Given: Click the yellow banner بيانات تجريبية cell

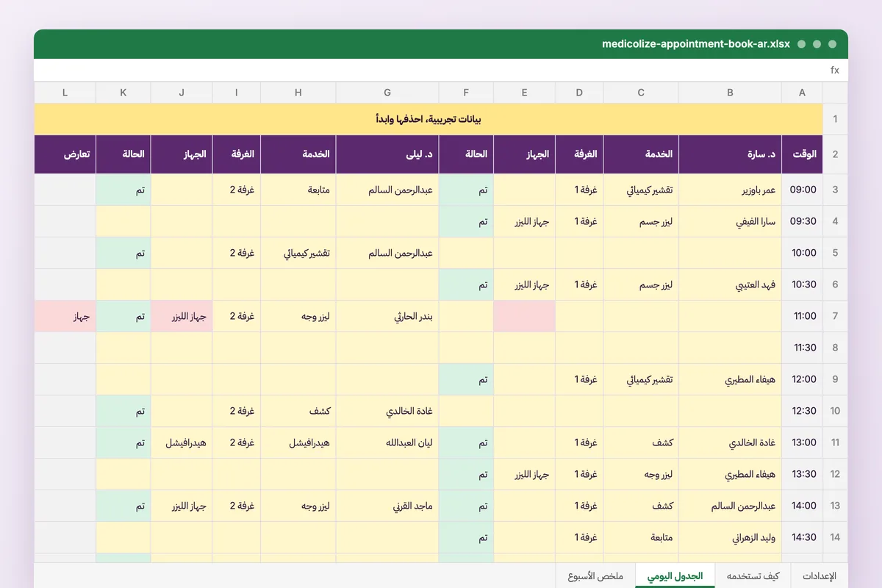Looking at the screenshot, I should coord(429,119).
